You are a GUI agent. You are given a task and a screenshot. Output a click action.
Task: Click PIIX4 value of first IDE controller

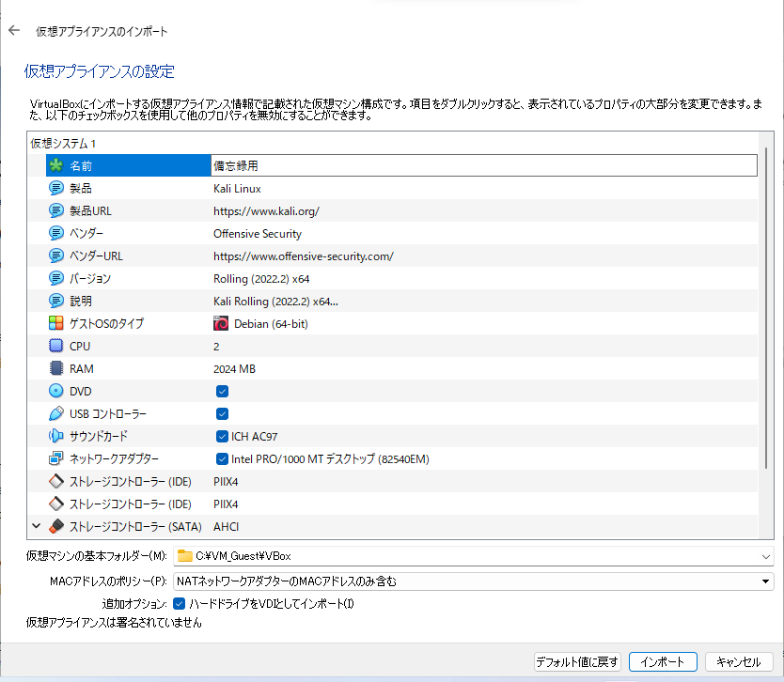click(x=226, y=482)
